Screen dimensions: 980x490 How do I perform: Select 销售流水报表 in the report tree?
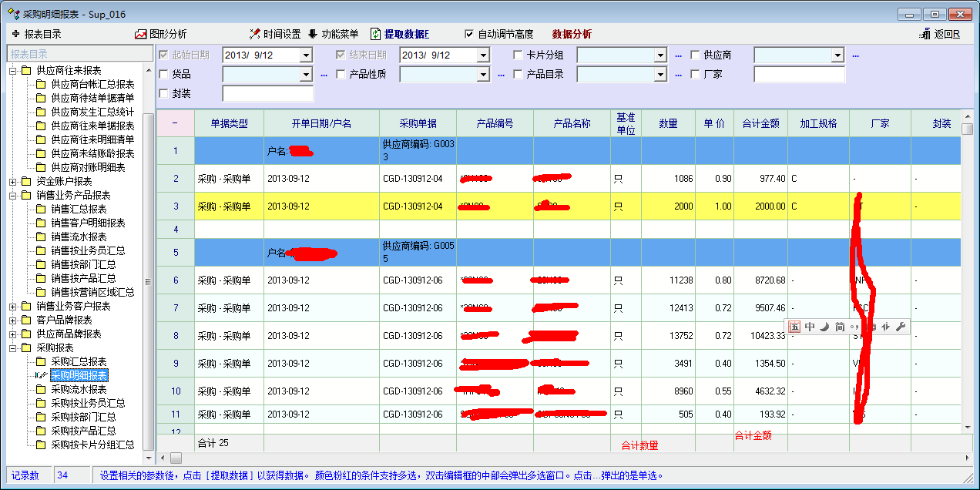[79, 237]
